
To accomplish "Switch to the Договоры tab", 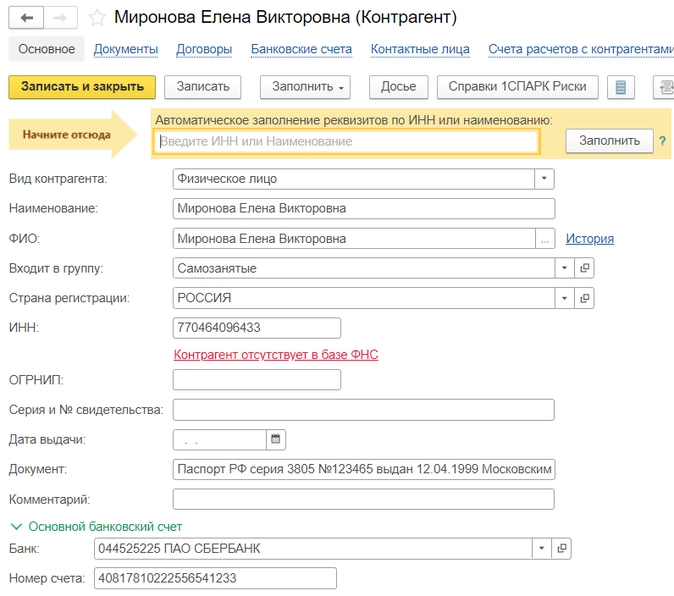I will (204, 49).
